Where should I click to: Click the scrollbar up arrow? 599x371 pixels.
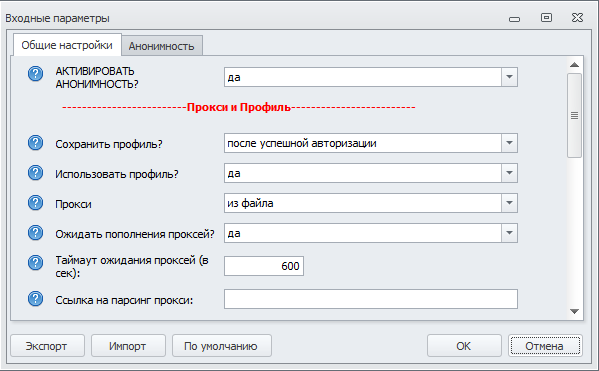click(575, 65)
